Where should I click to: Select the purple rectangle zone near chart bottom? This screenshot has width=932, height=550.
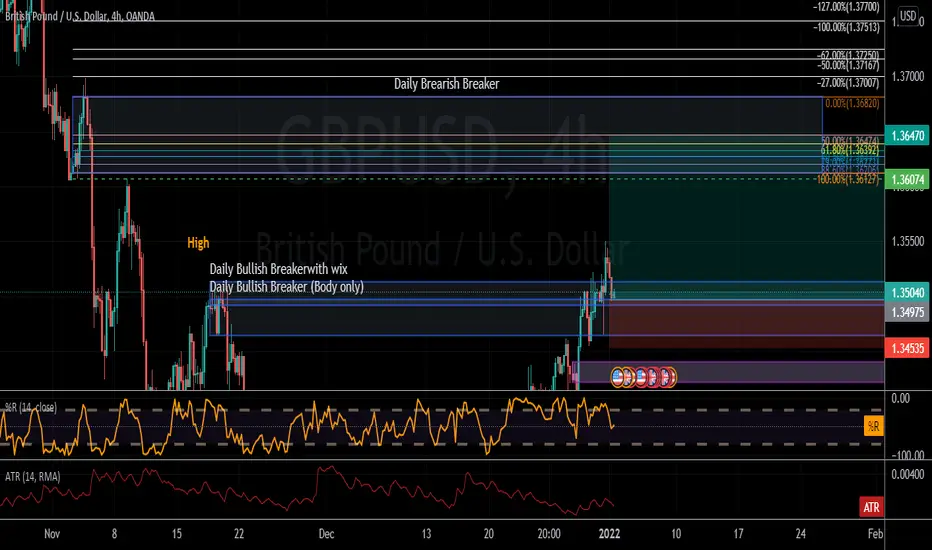pyautogui.click(x=728, y=372)
